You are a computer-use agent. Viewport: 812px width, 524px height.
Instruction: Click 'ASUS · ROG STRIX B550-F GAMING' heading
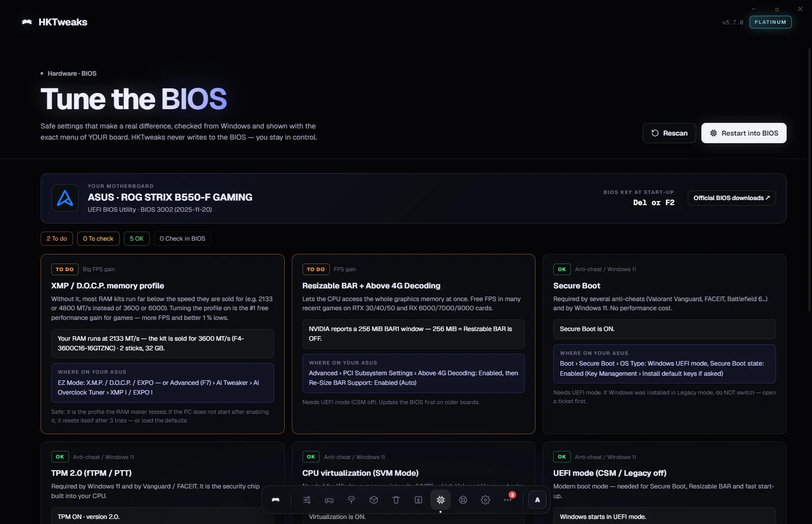pos(170,198)
